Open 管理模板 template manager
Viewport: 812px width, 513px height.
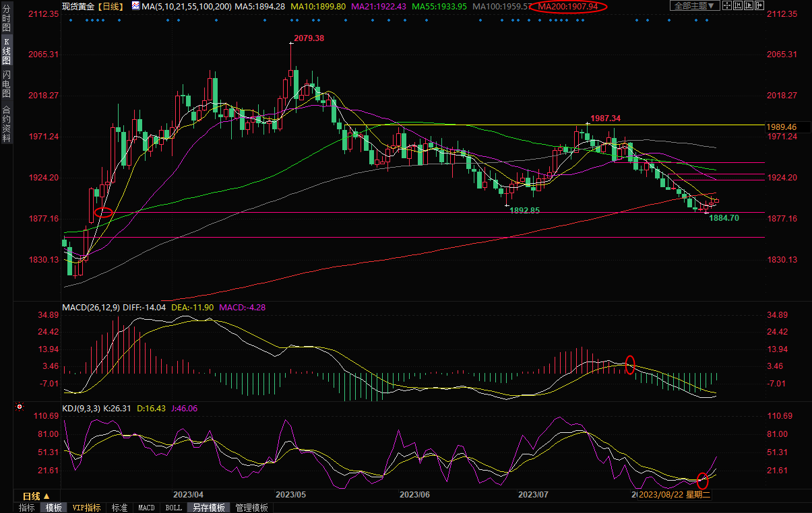click(x=251, y=508)
